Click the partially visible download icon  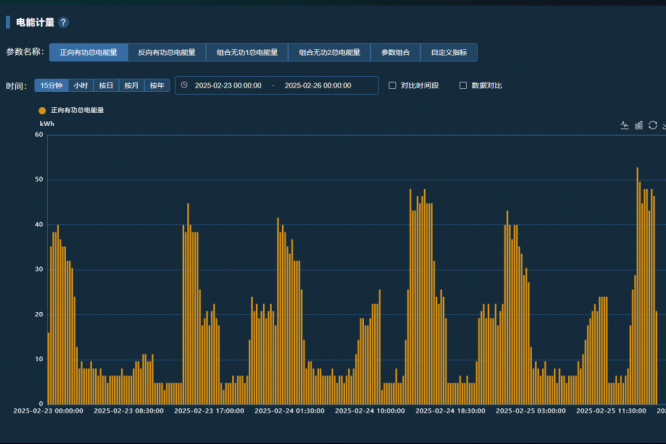point(663,125)
